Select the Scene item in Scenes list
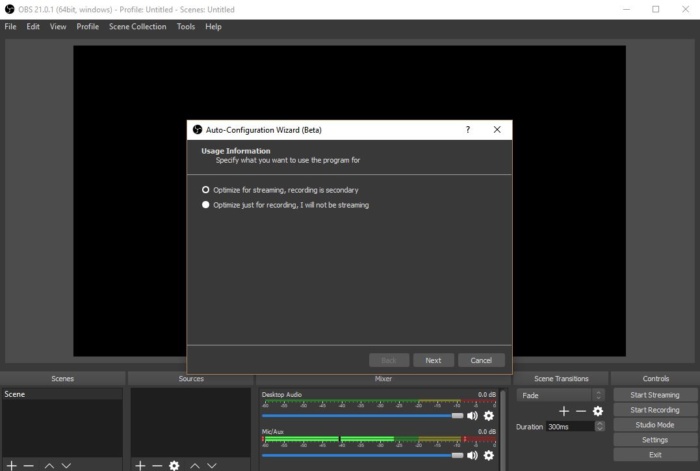The width and height of the screenshot is (700, 471). tap(62, 394)
